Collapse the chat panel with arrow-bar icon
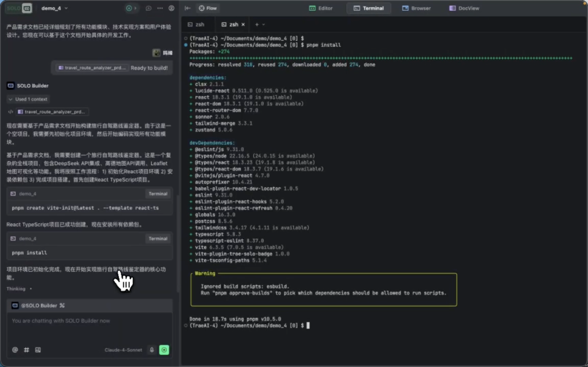The image size is (588, 367). 188,8
